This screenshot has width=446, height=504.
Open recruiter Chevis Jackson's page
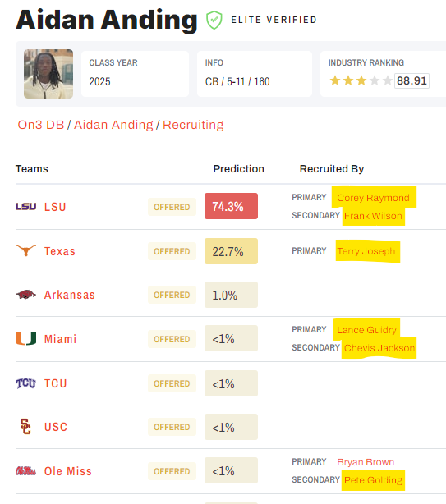click(379, 348)
